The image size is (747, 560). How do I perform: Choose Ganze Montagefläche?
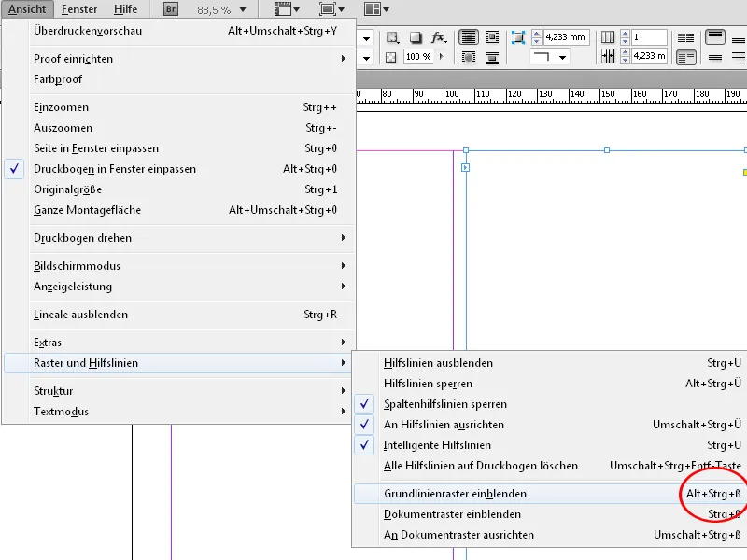pyautogui.click(x=179, y=210)
